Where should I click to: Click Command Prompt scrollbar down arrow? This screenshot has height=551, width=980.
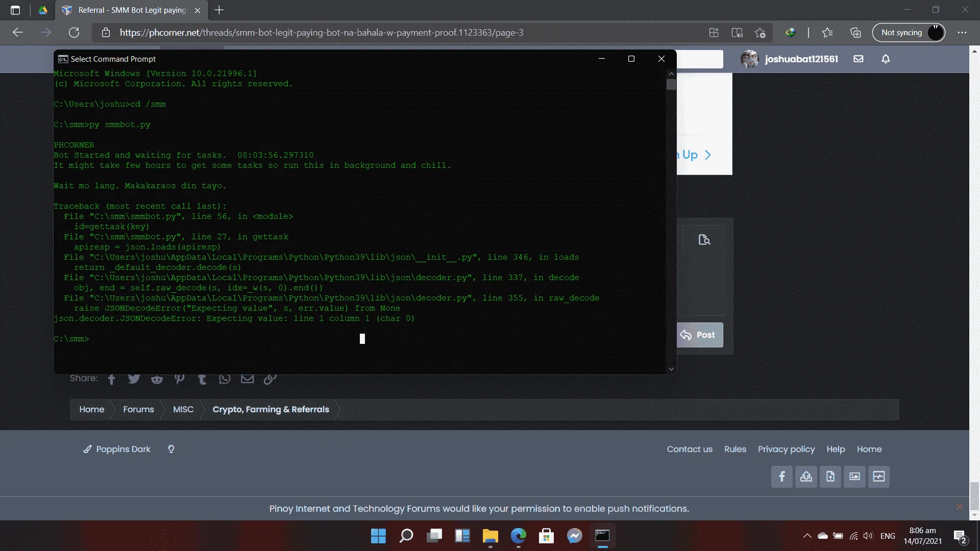pos(671,369)
